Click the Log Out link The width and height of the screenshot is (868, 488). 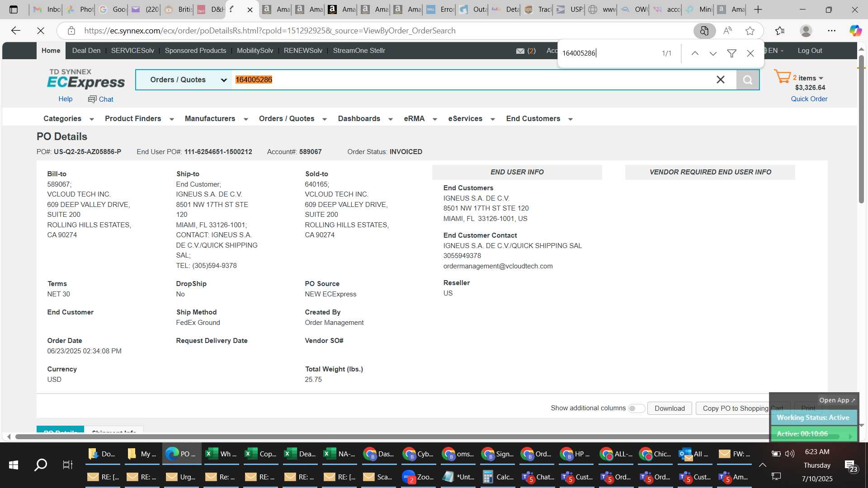810,51
